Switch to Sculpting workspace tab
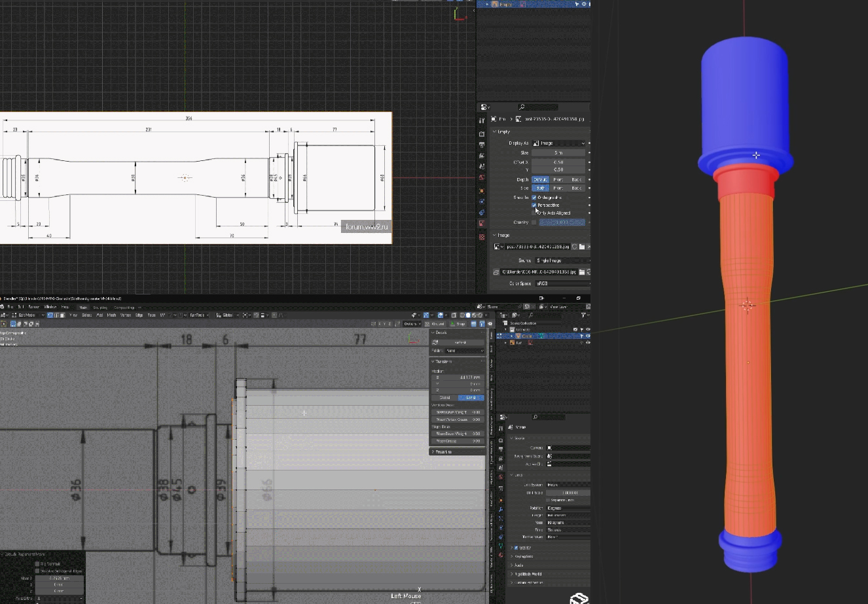 coord(100,307)
